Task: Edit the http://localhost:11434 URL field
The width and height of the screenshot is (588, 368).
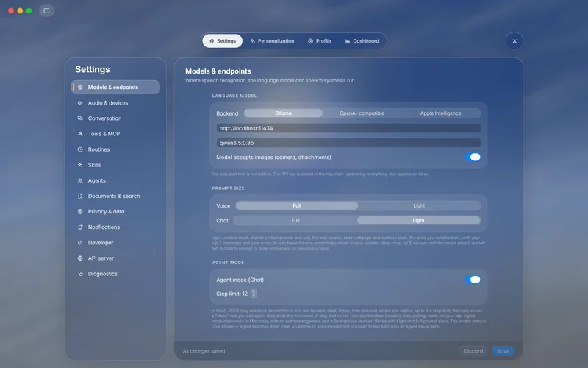Action: (x=348, y=128)
